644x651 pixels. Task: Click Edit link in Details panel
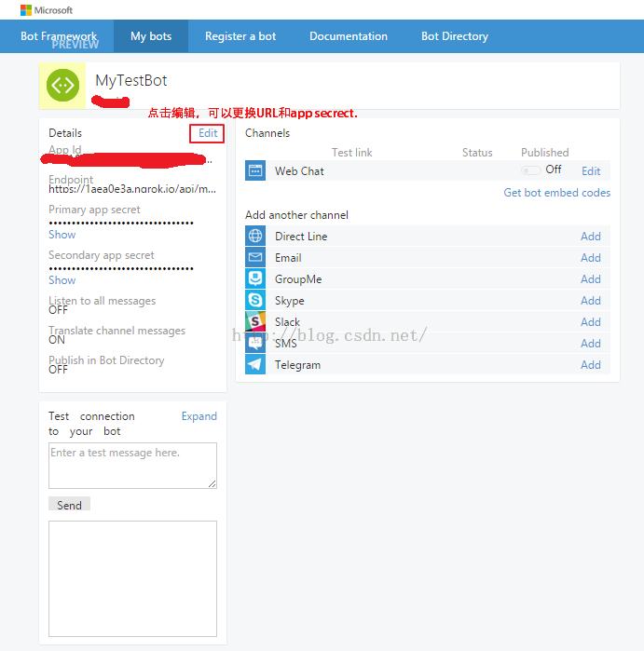pyautogui.click(x=207, y=133)
